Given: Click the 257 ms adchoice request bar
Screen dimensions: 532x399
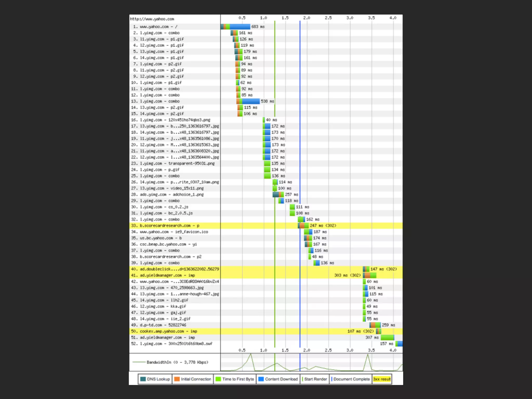Looking at the screenshot, I should coord(278,195).
